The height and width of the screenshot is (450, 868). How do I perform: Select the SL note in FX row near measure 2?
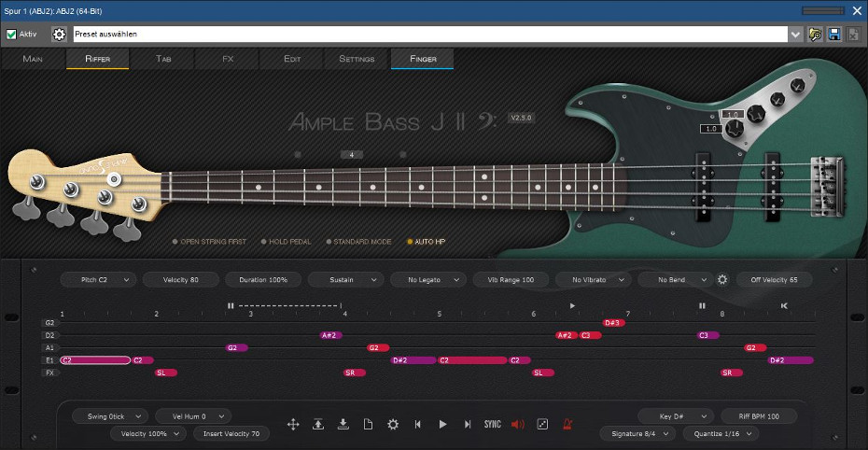click(166, 373)
